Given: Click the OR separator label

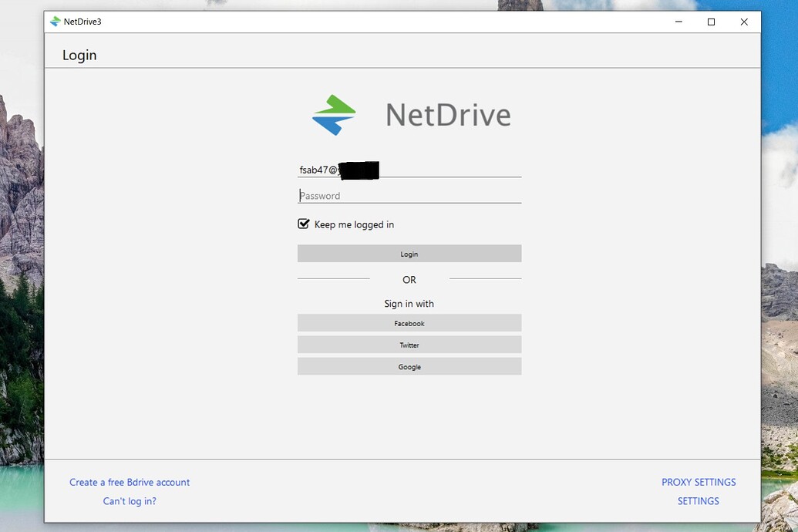Looking at the screenshot, I should (409, 279).
